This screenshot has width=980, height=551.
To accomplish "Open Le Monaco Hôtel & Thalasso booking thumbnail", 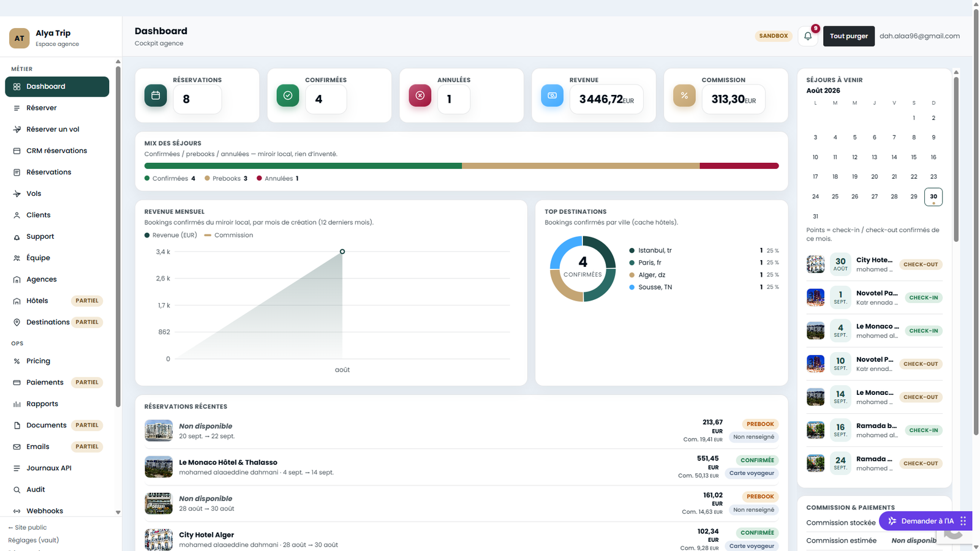I will (x=159, y=467).
